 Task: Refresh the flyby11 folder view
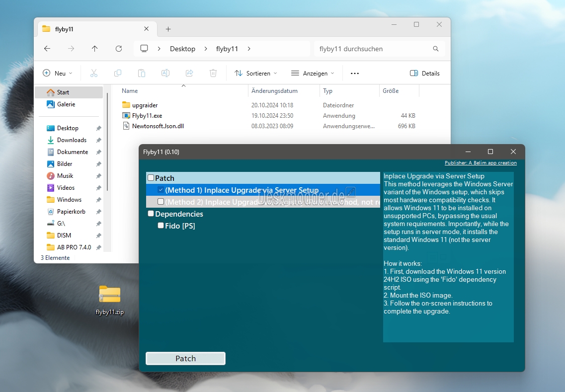coord(119,49)
